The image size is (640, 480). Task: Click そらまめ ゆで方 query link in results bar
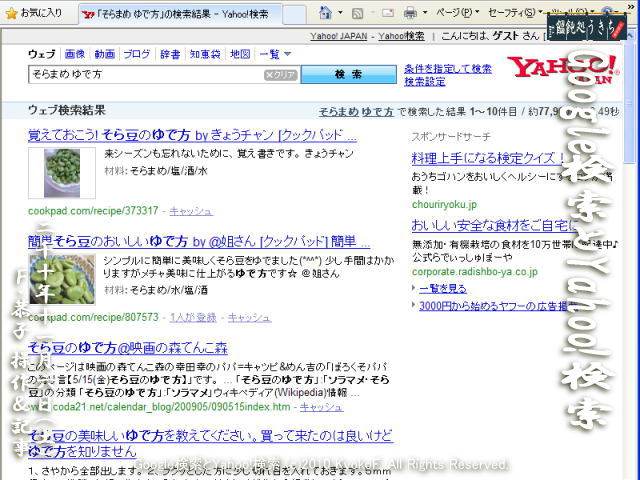pyautogui.click(x=356, y=111)
